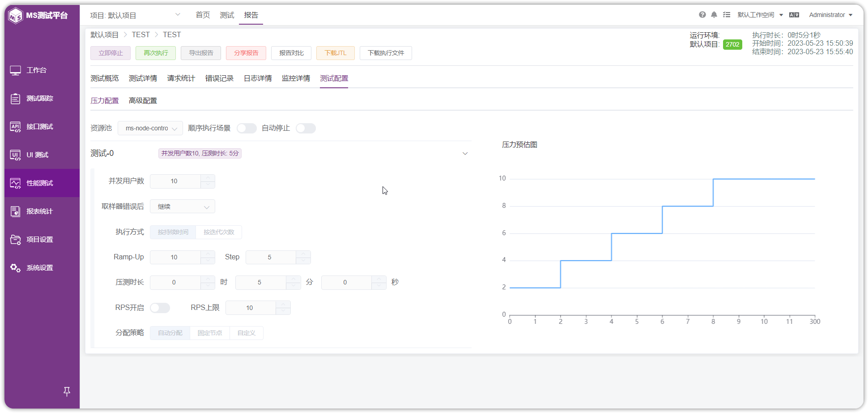Click the pin icon at sidebar bottom

click(67, 391)
